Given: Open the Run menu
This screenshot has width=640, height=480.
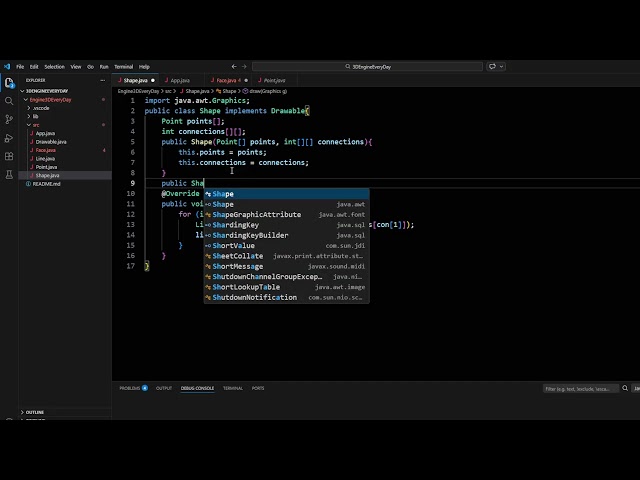Looking at the screenshot, I should [104, 67].
